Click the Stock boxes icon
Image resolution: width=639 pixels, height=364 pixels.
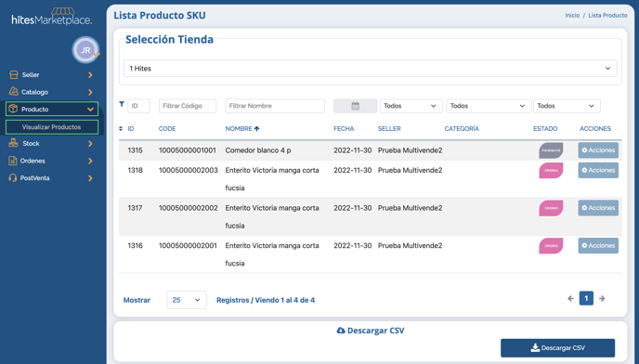(x=13, y=143)
